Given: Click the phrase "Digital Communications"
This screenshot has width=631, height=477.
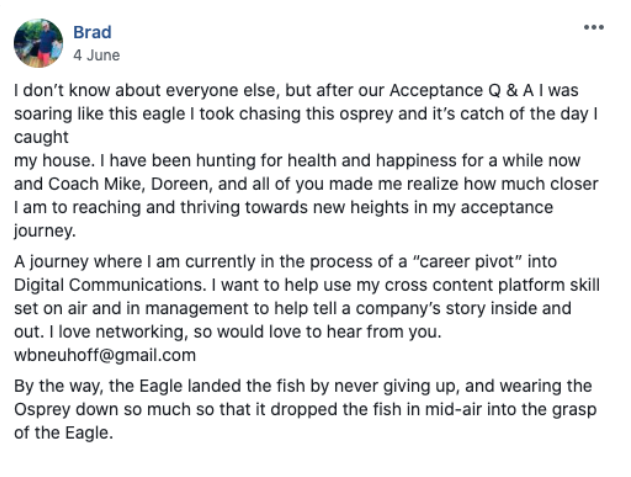Looking at the screenshot, I should [x=108, y=285].
